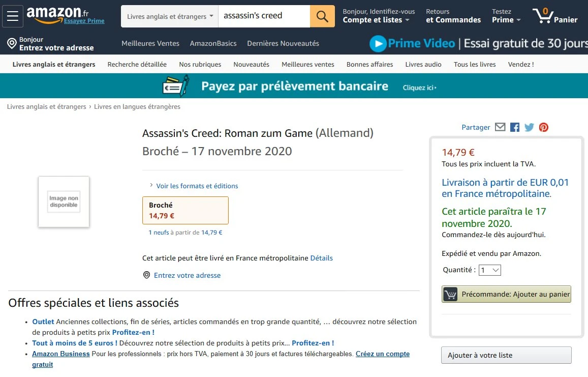Click the Amazon.fr logo
This screenshot has height=377, width=588.
[x=54, y=13]
